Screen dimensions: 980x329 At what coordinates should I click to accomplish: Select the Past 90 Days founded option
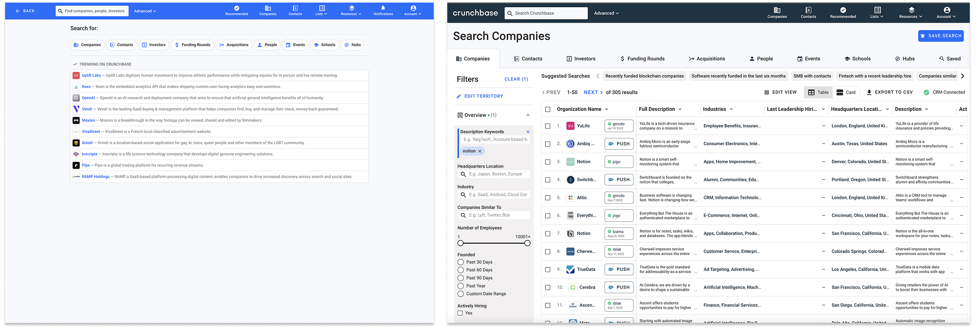[460, 278]
